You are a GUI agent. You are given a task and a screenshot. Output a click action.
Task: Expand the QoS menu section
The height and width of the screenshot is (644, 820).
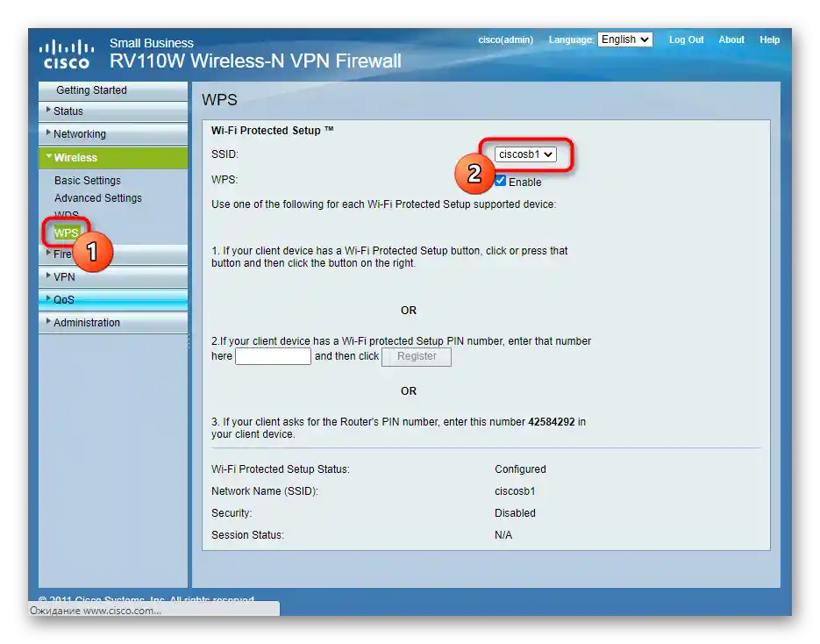point(113,300)
